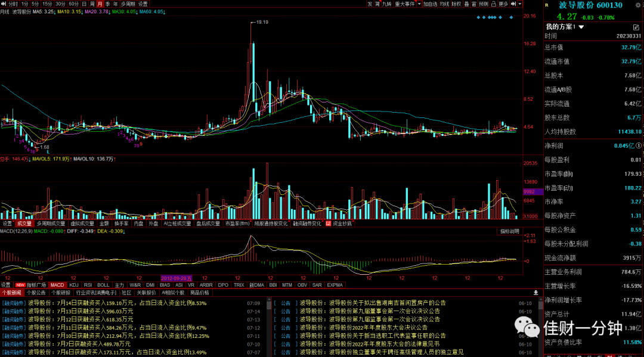Click the download arrow icon above the news list
Image resolution: width=644 pixels, height=357 pixels.
[535, 293]
